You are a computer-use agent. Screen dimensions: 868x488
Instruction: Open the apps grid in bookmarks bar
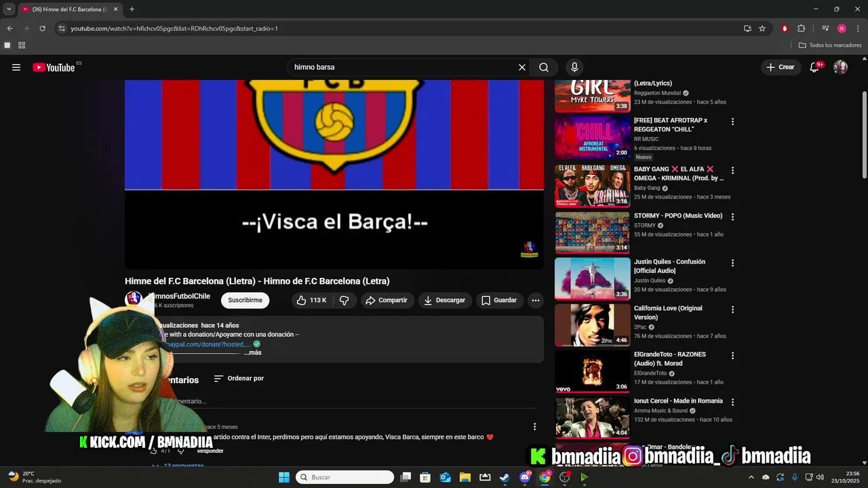pyautogui.click(x=22, y=45)
